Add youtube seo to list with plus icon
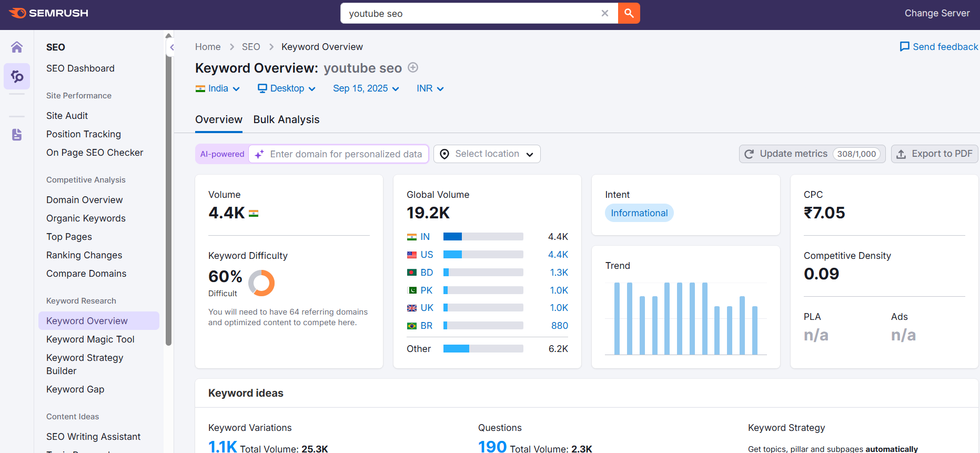Screen dimensions: 980x453 pyautogui.click(x=413, y=67)
